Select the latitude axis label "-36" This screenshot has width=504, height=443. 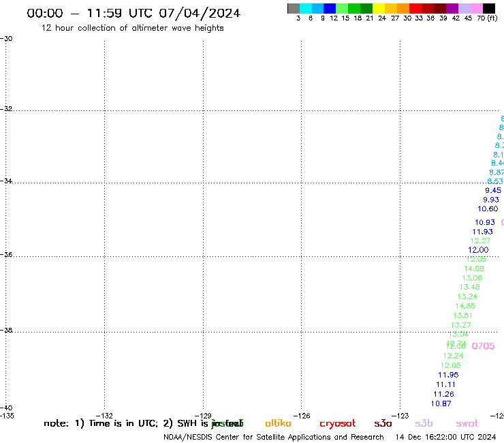(x=6, y=254)
